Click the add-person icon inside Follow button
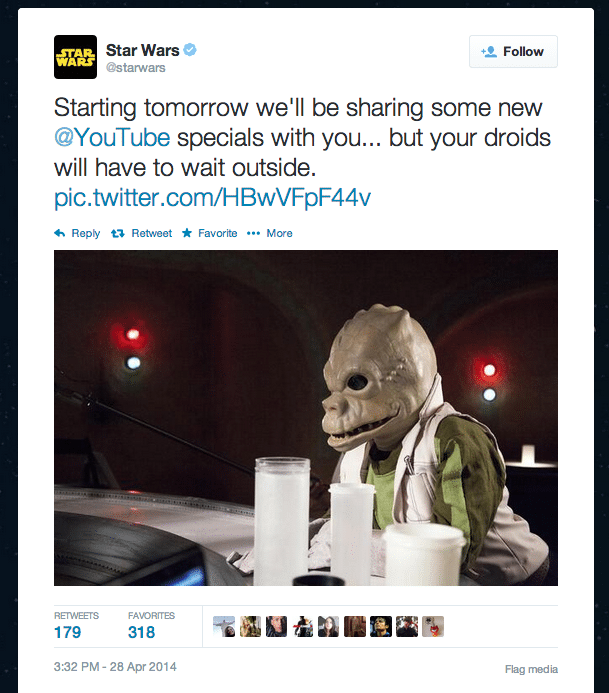Viewport: 609px width, 693px height. click(489, 52)
